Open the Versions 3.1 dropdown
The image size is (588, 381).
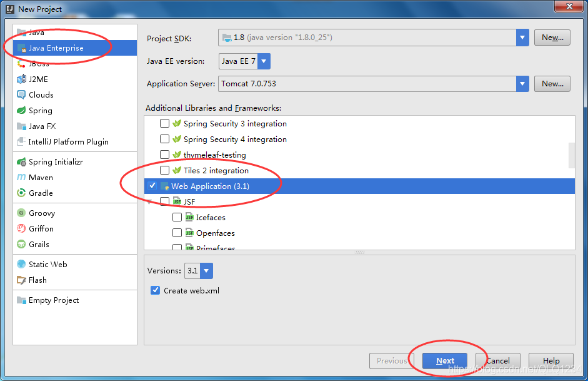coord(207,271)
